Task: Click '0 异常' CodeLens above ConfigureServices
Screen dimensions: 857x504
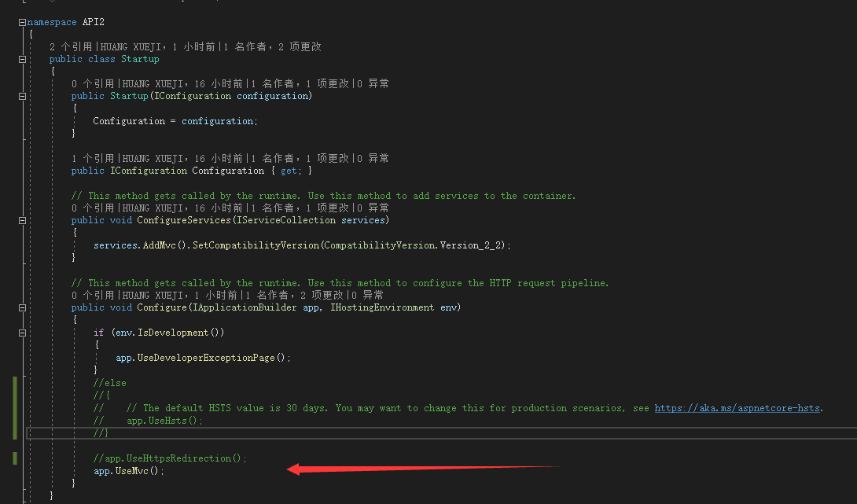Action: click(x=373, y=208)
